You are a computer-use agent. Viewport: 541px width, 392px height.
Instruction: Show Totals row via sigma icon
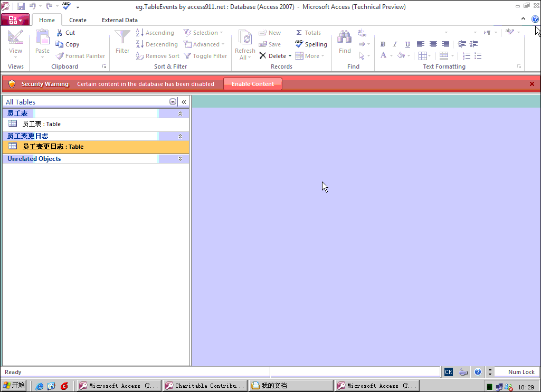(299, 33)
